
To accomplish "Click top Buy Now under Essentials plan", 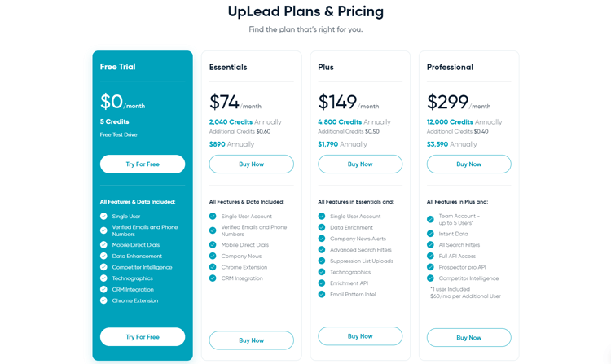I will point(252,164).
